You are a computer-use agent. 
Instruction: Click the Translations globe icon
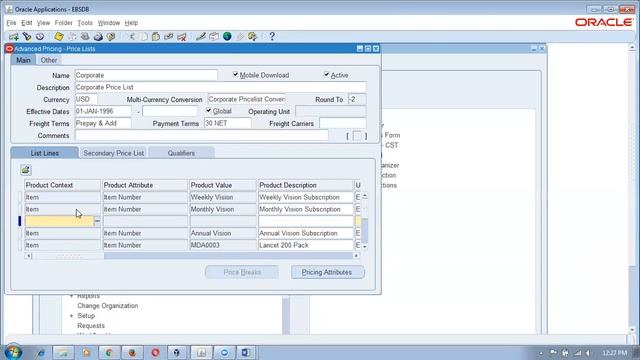pos(227,37)
